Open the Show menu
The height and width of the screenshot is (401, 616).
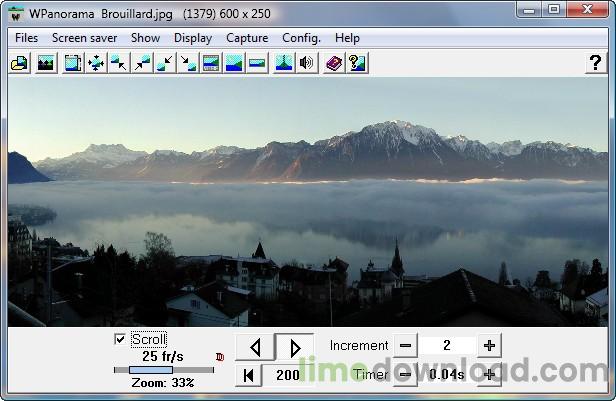[145, 38]
